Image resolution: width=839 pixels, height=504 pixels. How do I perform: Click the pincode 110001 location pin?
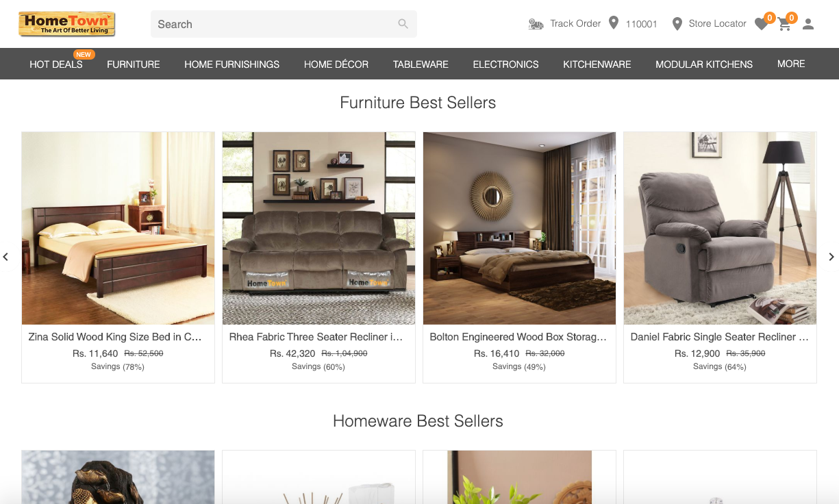614,23
